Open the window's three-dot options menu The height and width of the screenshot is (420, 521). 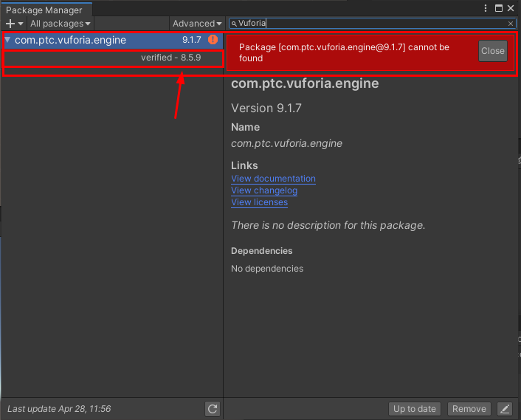click(486, 8)
